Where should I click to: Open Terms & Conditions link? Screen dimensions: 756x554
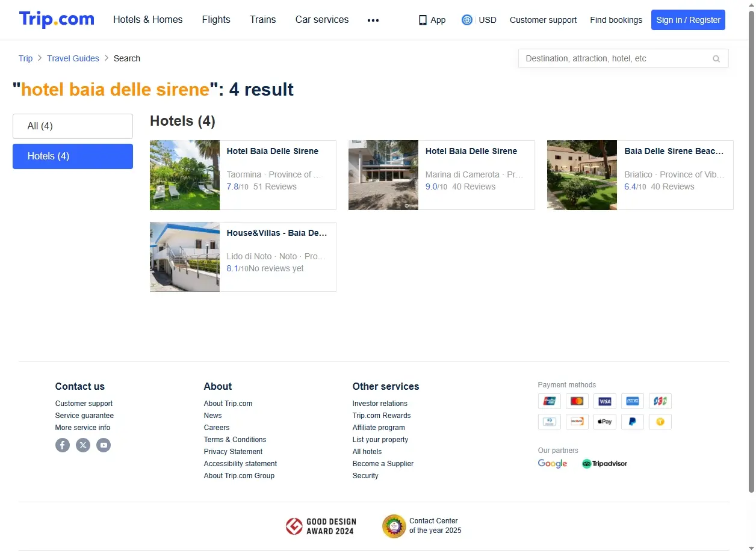point(235,440)
